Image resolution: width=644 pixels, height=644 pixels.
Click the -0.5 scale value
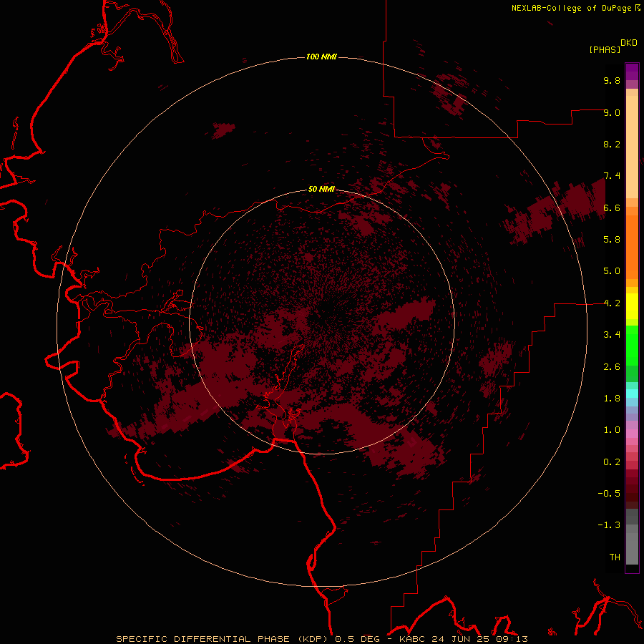coord(609,494)
